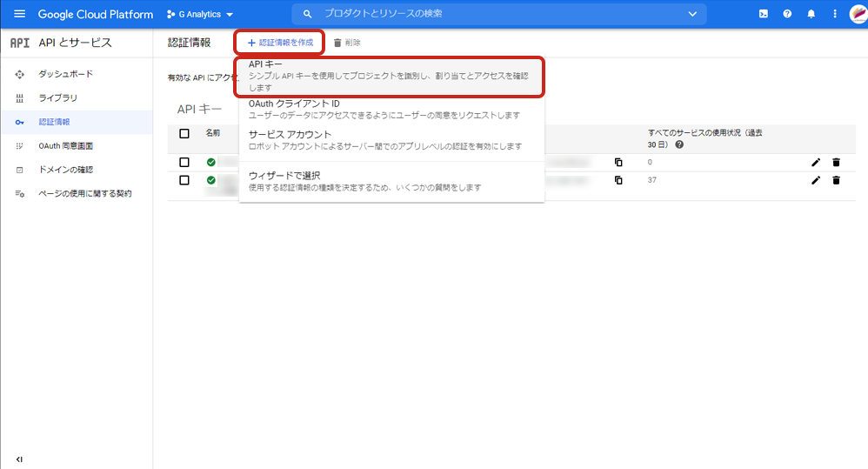Toggle the select-all checkbox in header

tap(184, 133)
